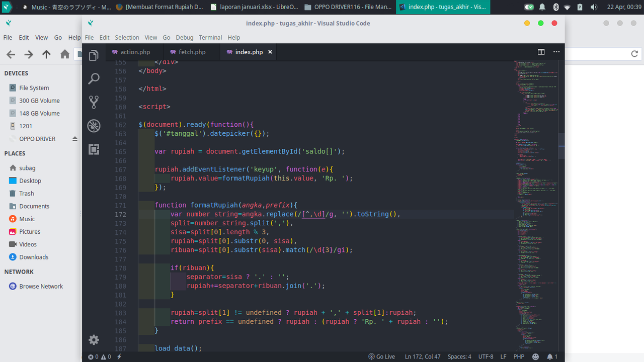
Task: Go to home folder in file manager toolbar
Action: pos(65,54)
